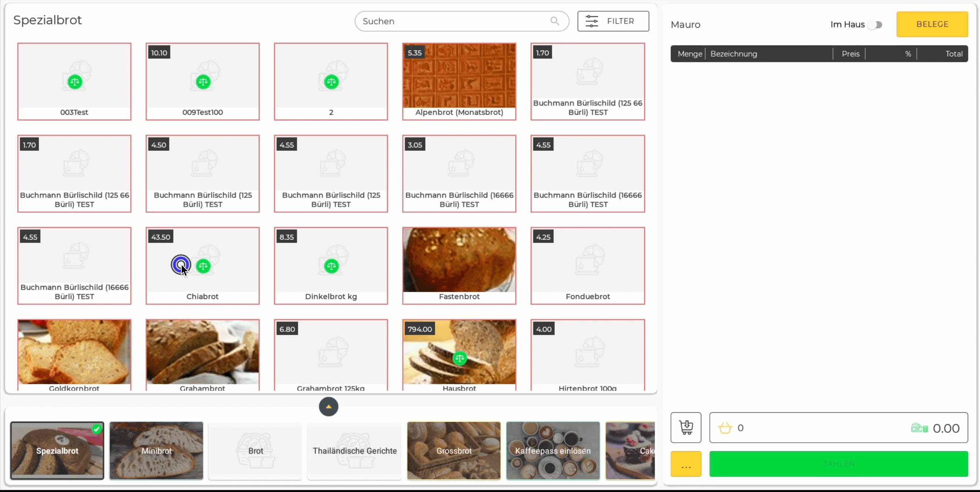Click the basket icon in totals bar

click(x=725, y=428)
